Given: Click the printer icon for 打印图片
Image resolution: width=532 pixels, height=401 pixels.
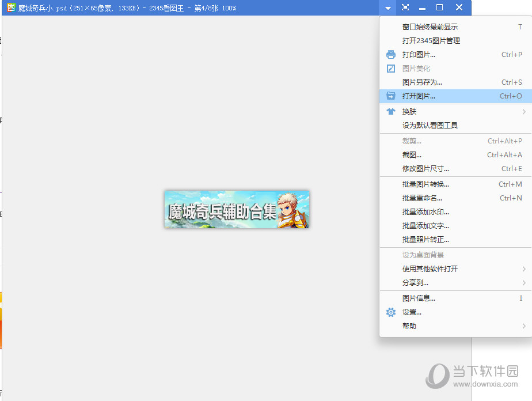Looking at the screenshot, I should (x=390, y=54).
